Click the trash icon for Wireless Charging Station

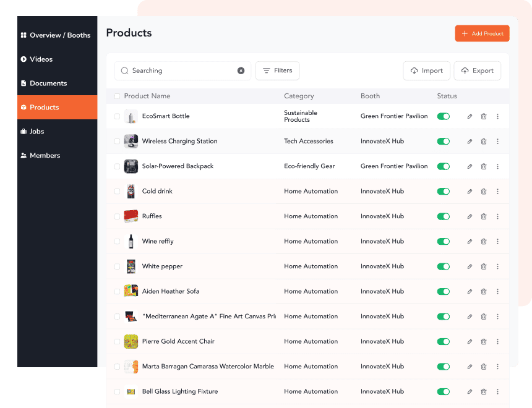(x=484, y=142)
